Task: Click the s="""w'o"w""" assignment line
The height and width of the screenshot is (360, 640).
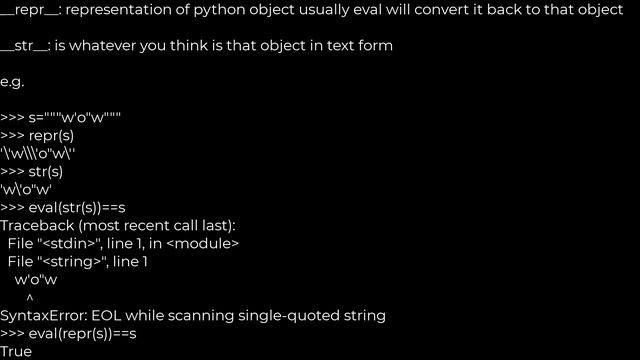Action: click(x=60, y=118)
